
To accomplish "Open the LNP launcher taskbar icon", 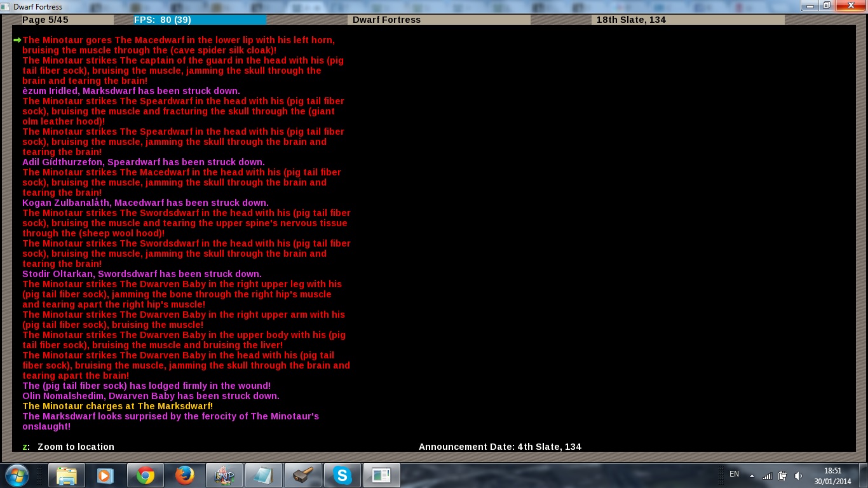I will [x=224, y=475].
